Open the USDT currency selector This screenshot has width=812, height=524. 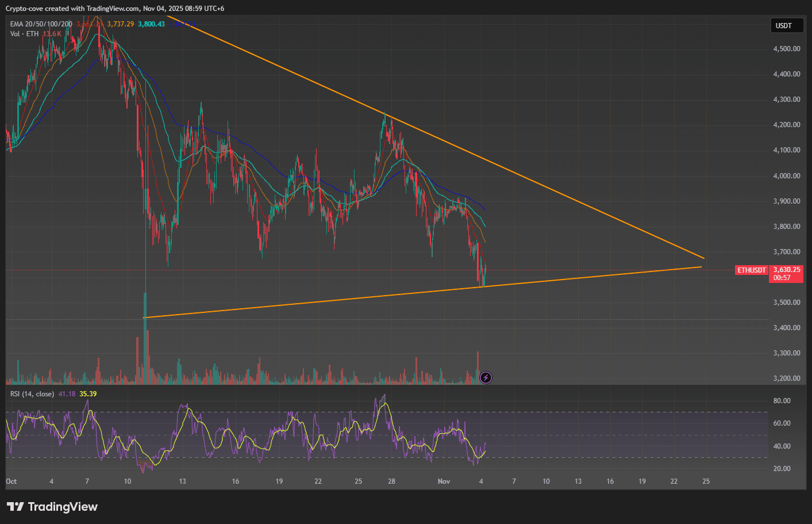click(784, 26)
